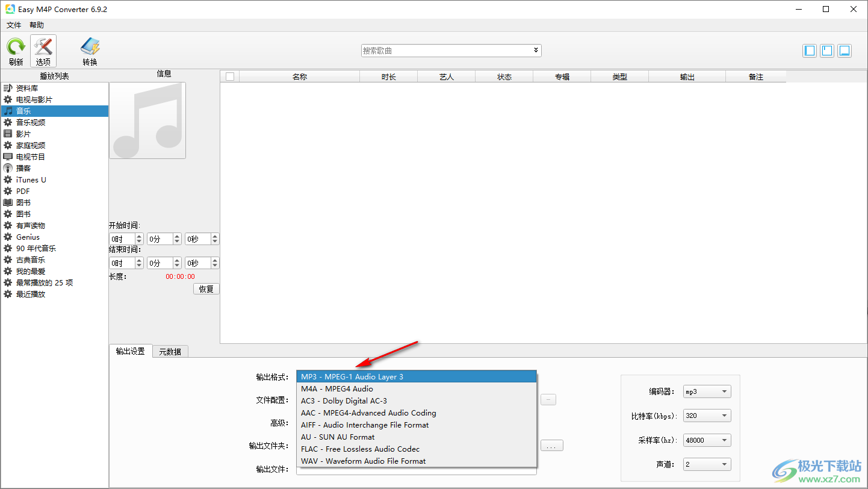
Task: Click the start time minutes stepper
Action: point(177,238)
